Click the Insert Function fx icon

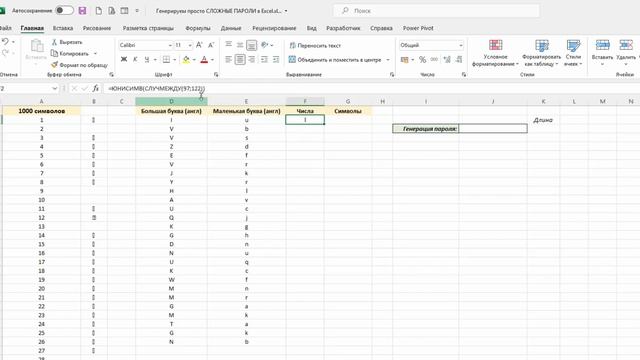click(96, 88)
